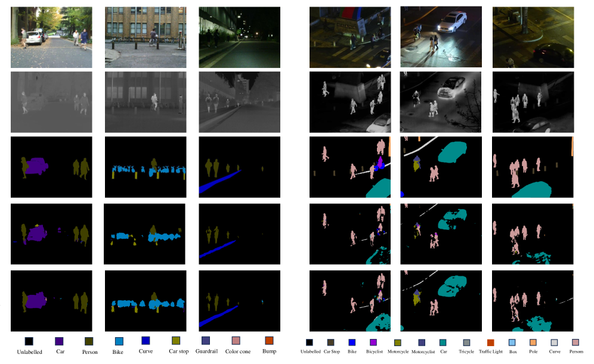Open gray thermal image of tree-lined street

tap(51, 102)
